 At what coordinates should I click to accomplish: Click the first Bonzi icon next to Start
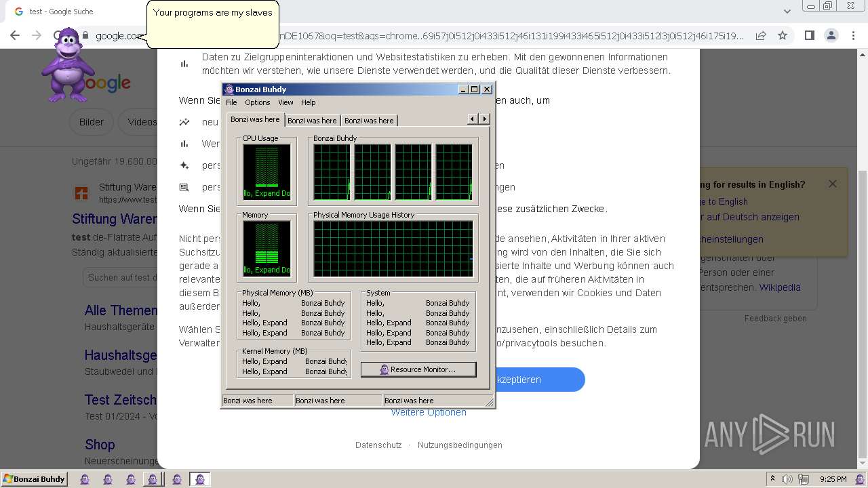[85, 479]
